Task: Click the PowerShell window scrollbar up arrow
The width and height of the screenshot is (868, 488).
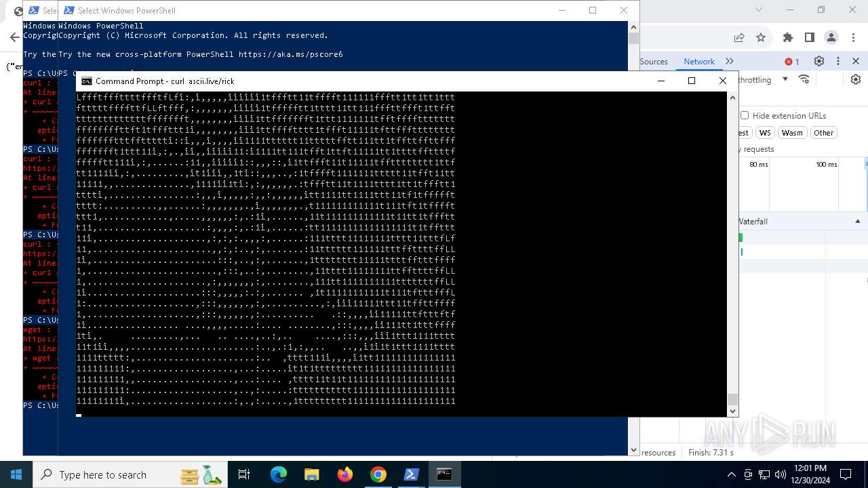Action: point(633,26)
